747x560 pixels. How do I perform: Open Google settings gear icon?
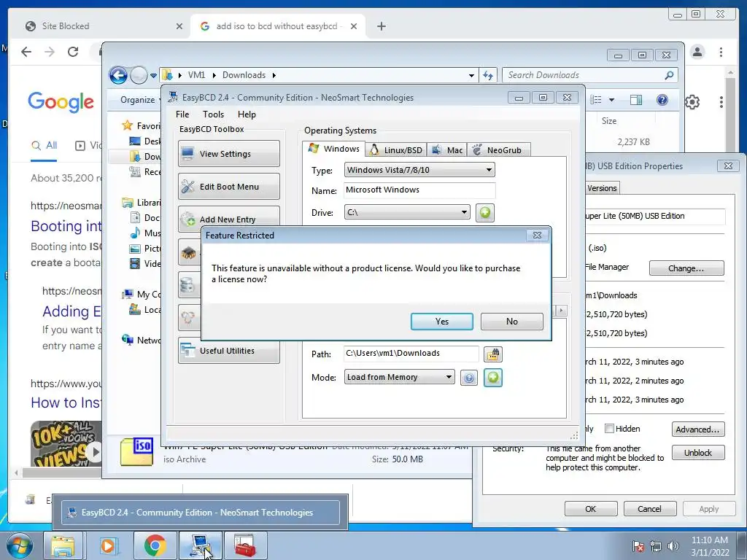[x=692, y=101]
